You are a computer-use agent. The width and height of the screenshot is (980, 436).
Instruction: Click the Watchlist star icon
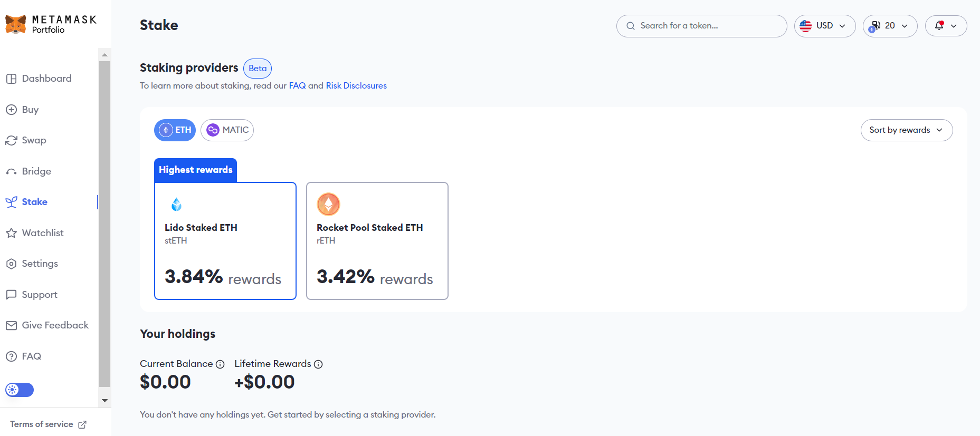click(x=11, y=233)
